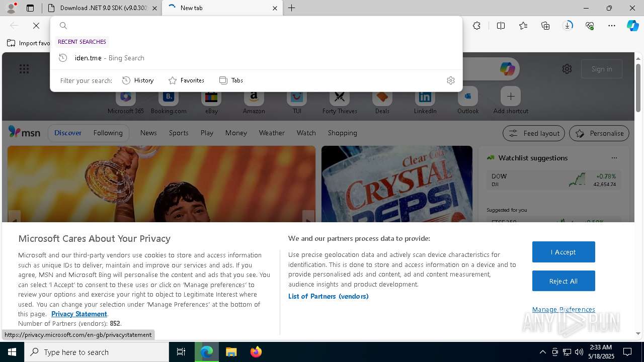Open the Forty Thieves shortcut tile

tap(340, 101)
